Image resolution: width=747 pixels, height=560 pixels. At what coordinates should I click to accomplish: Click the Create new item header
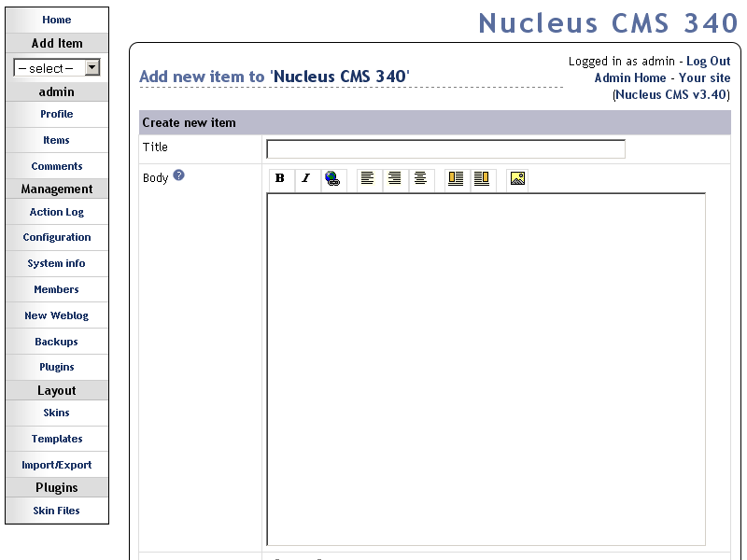pos(434,123)
